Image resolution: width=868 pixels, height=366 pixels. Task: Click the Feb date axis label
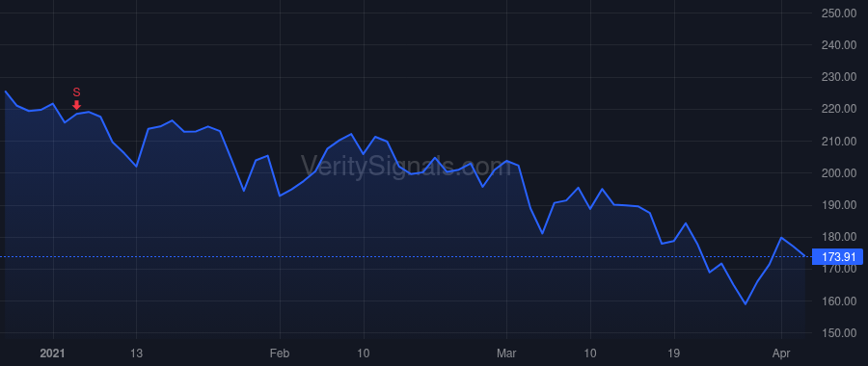[280, 353]
